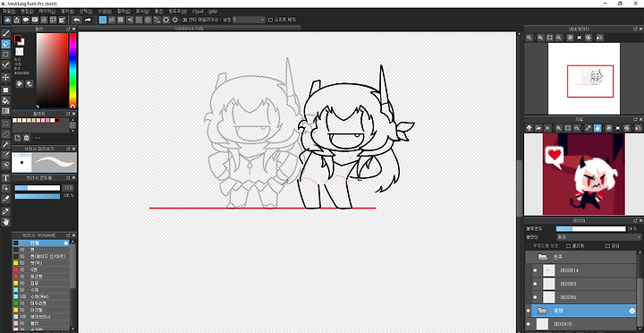Click the Snap off button
The image size is (644, 333).
pyautogui.click(x=103, y=20)
